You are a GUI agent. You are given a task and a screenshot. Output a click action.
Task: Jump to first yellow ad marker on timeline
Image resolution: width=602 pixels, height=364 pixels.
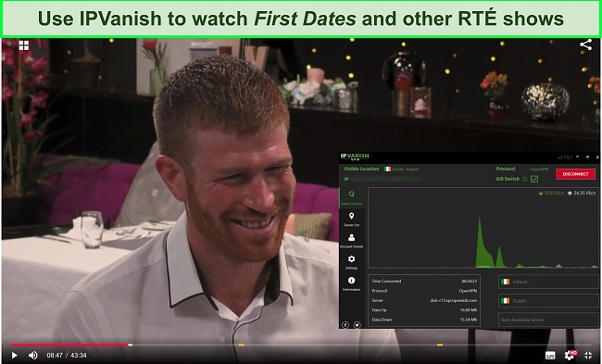[242, 345]
